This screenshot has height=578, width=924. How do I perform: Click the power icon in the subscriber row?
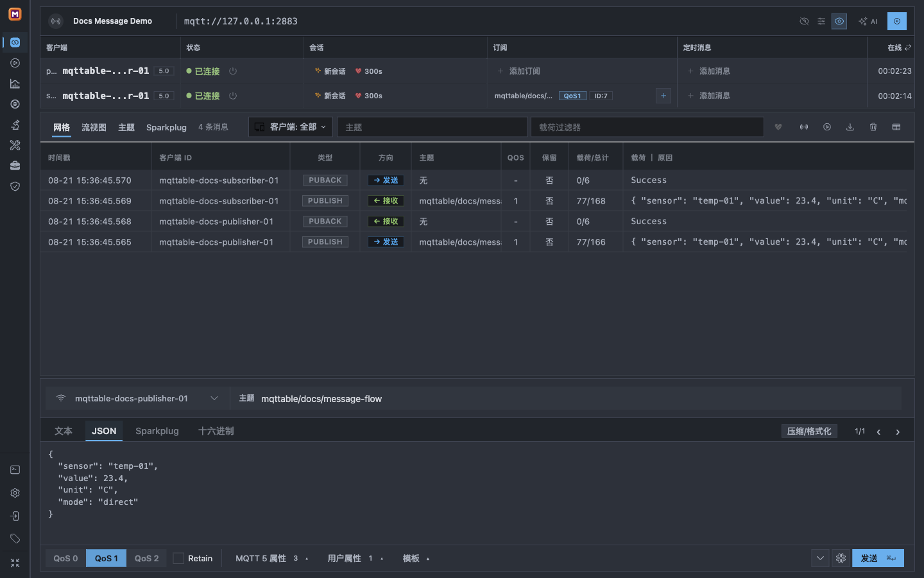click(x=233, y=96)
